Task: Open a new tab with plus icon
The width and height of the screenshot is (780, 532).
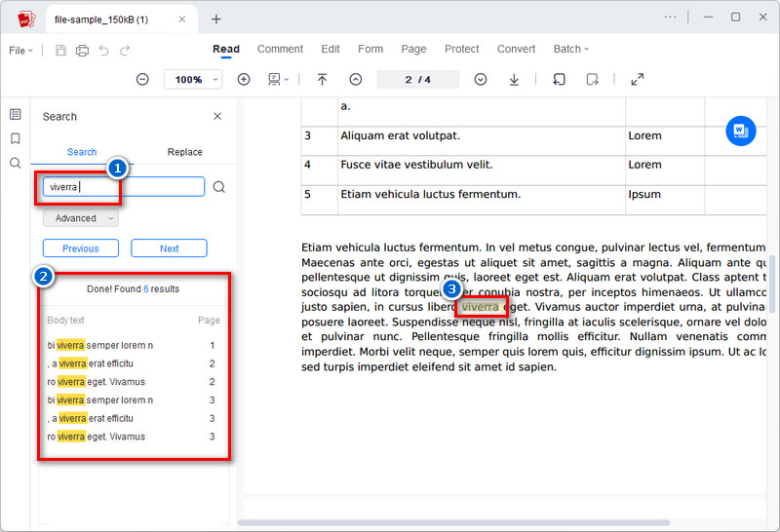Action: point(215,19)
